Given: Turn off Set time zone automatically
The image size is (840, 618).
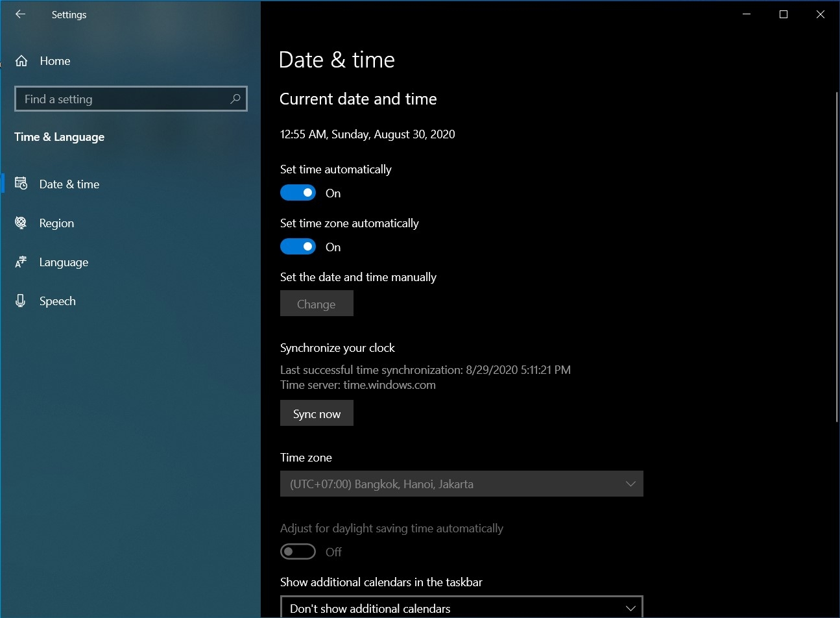Looking at the screenshot, I should pos(298,247).
